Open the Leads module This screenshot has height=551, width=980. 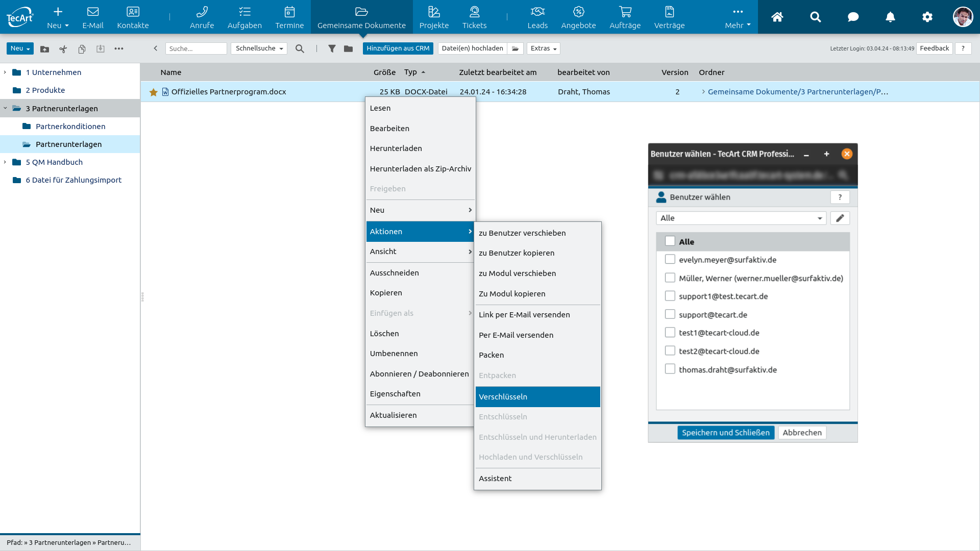coord(537,17)
